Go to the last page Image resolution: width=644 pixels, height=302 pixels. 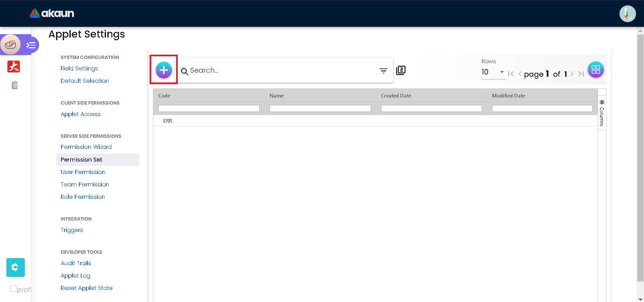581,74
